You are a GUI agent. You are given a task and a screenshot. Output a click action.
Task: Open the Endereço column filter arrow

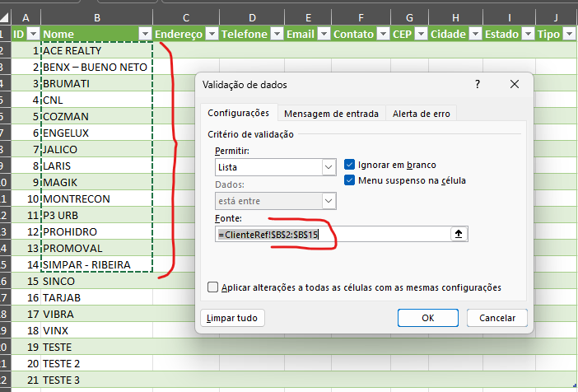pos(211,34)
